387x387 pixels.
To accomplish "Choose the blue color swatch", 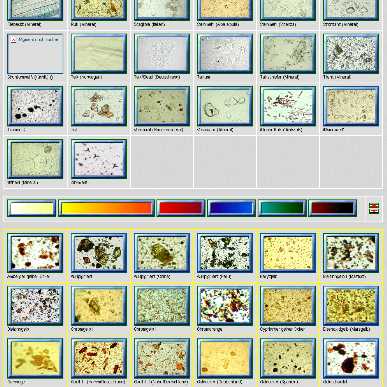I will [x=231, y=208].
